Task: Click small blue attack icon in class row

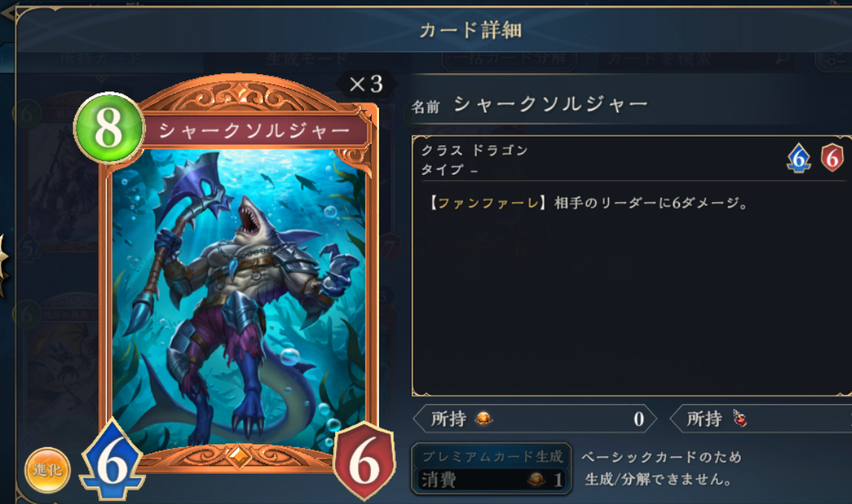Action: pyautogui.click(x=798, y=158)
